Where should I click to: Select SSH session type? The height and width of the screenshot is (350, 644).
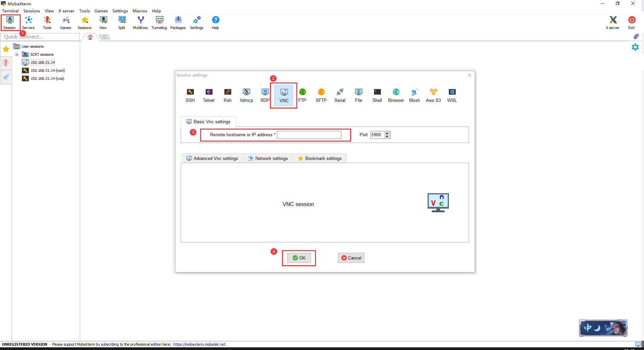[190, 95]
